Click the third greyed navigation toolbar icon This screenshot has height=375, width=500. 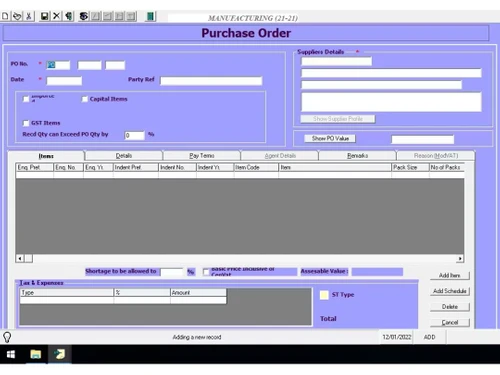pos(119,16)
